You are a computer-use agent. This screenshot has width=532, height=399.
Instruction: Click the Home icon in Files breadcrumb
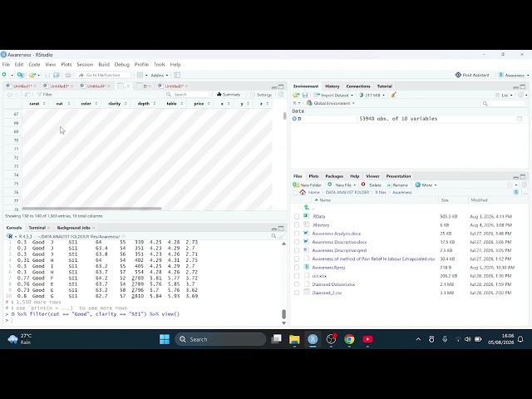pyautogui.click(x=303, y=192)
